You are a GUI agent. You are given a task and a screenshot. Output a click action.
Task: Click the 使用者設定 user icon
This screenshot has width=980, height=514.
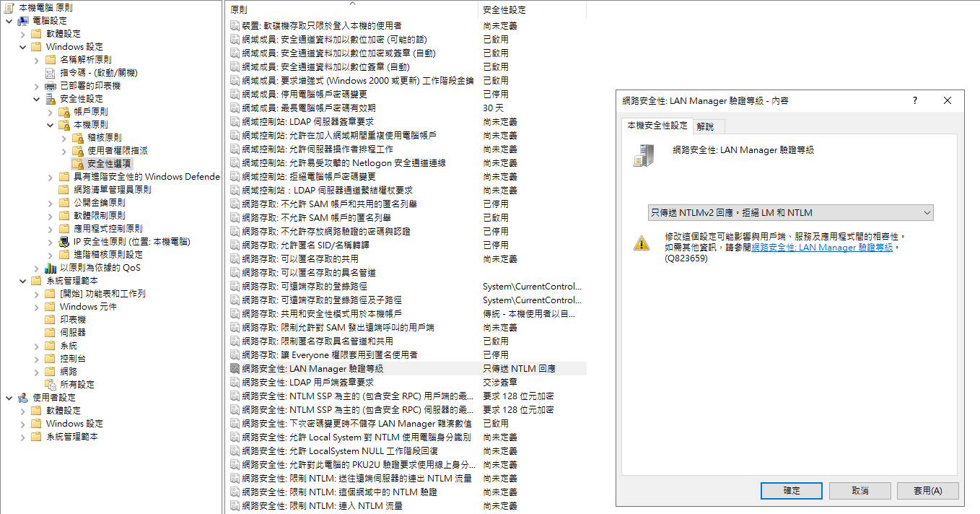click(23, 398)
